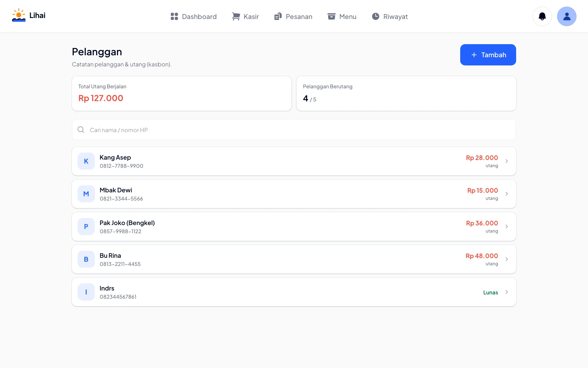
Task: Expand Kang Asep row chevron
Action: (507, 161)
